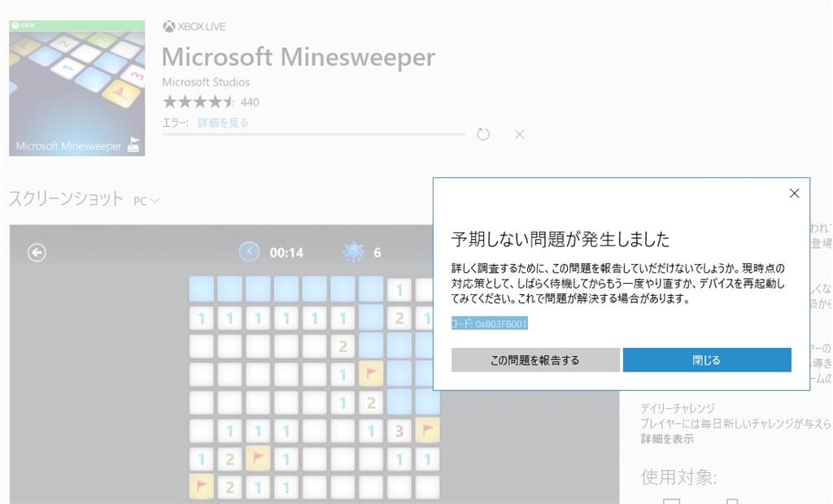The image size is (833, 504).
Task: Click the 00:14 timer value
Action: [x=286, y=253]
